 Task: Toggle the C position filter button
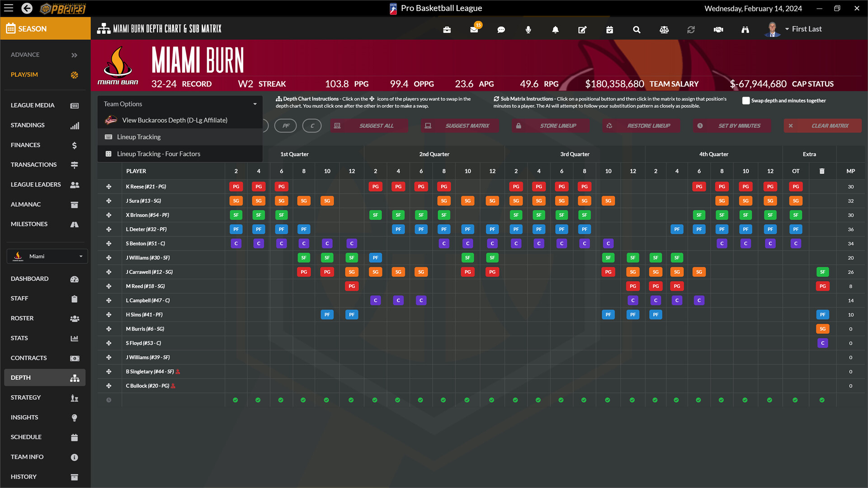coord(312,126)
